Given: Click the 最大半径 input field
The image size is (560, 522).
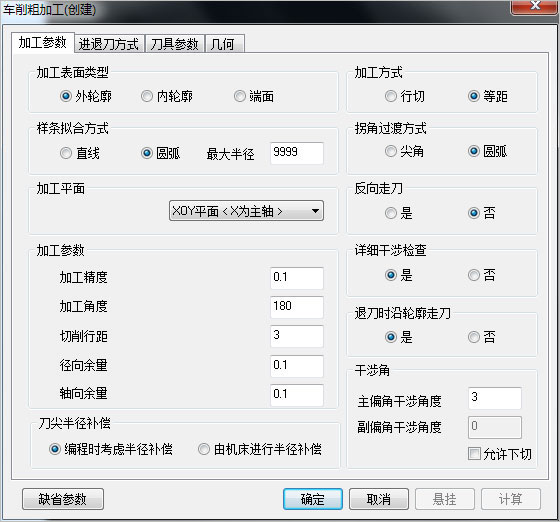Looking at the screenshot, I should point(297,153).
